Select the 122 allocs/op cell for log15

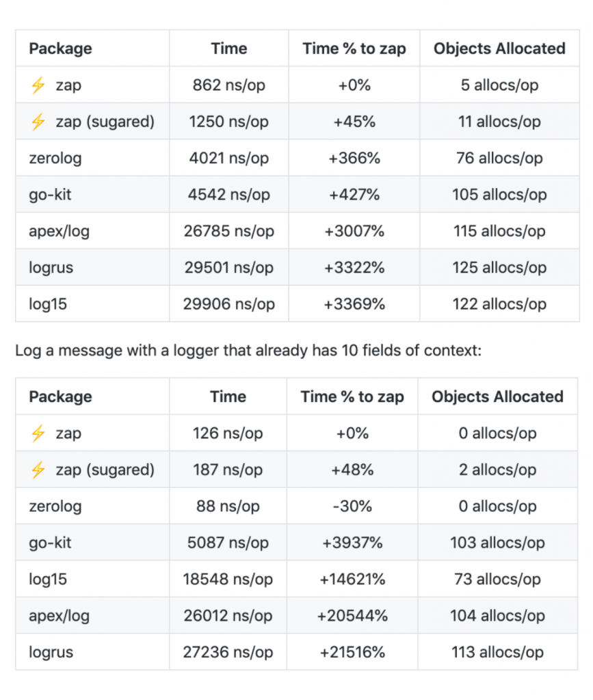[x=499, y=304]
